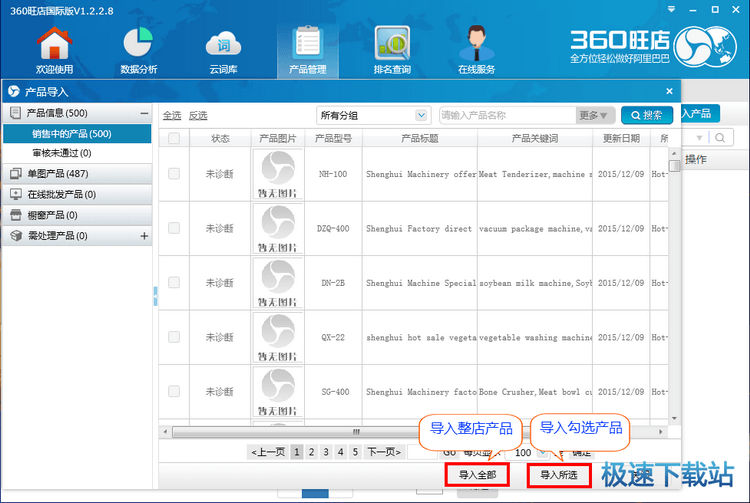Open 在线批发产品 (0) category

click(77, 194)
